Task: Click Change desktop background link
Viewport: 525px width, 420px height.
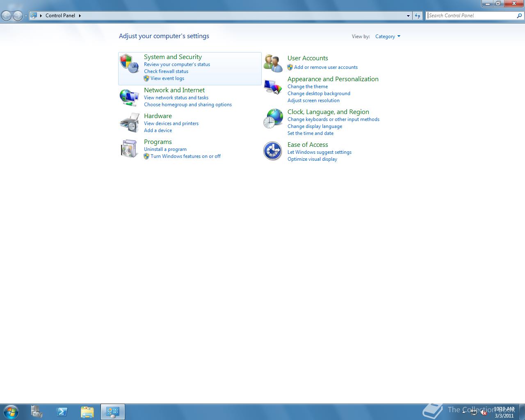Action: pos(319,94)
